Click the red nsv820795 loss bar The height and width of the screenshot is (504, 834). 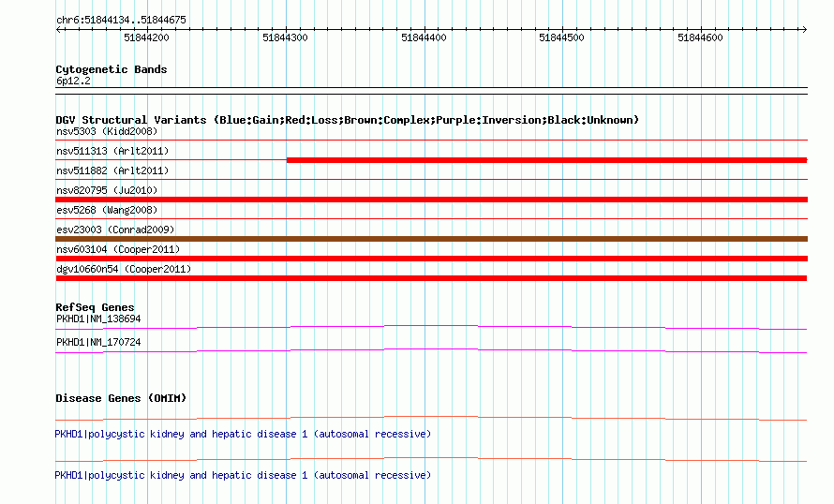click(x=431, y=200)
